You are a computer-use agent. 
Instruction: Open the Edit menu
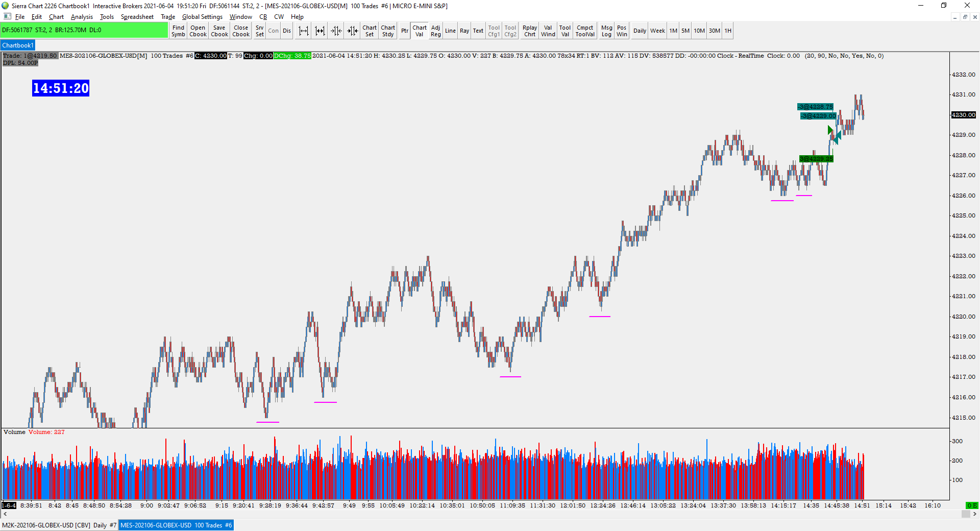pos(37,17)
